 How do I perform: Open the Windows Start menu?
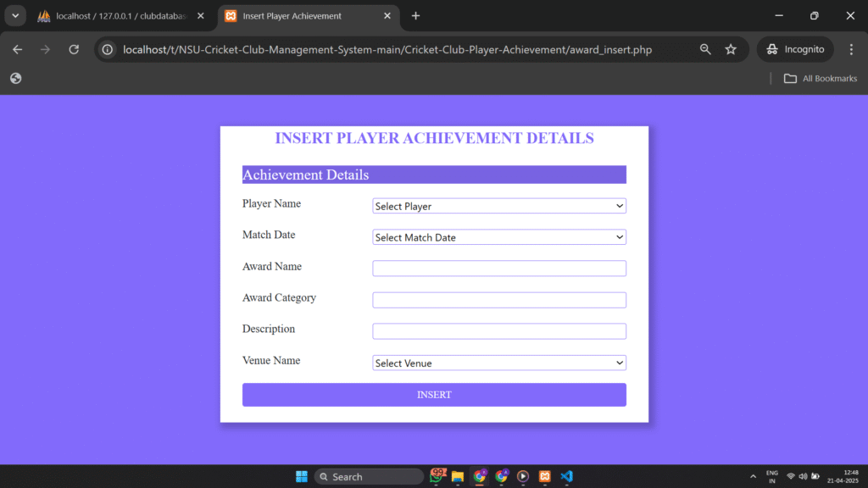[301, 476]
